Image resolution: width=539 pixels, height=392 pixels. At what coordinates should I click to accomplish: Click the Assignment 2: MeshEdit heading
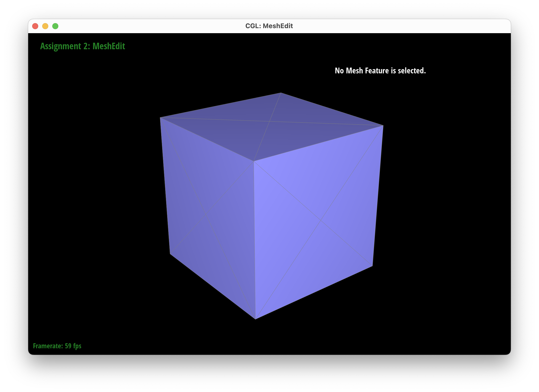83,46
